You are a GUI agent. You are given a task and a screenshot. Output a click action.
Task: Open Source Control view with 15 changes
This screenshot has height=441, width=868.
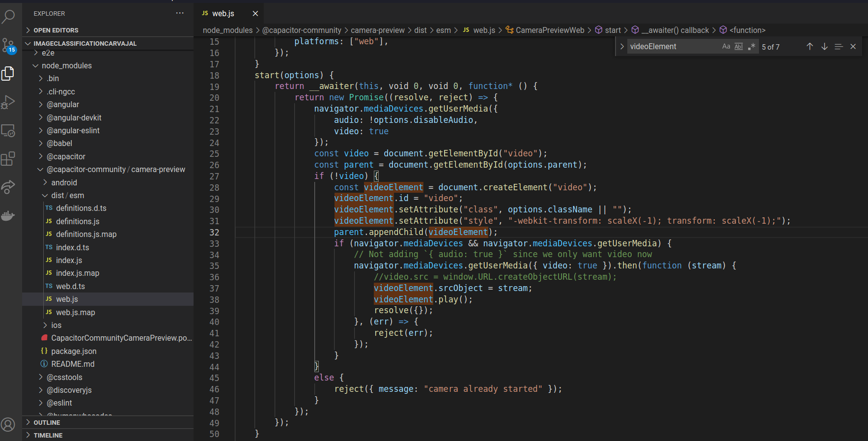click(8, 46)
